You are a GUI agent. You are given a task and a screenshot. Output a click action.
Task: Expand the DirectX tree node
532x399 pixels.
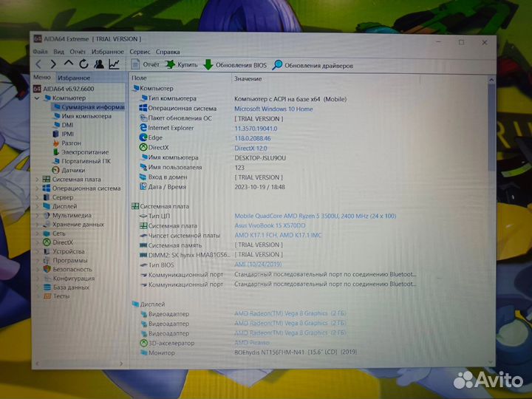pyautogui.click(x=38, y=242)
